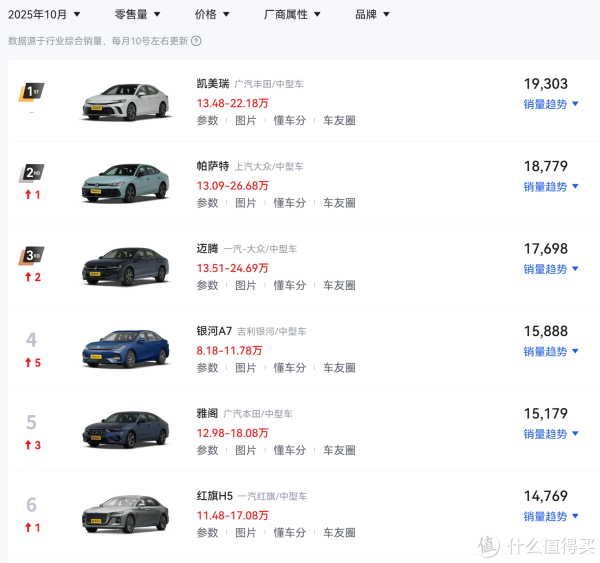Viewport: 600px width, 563px height.
Task: Open 懂车分 link under 迈腾
Action: [290, 285]
